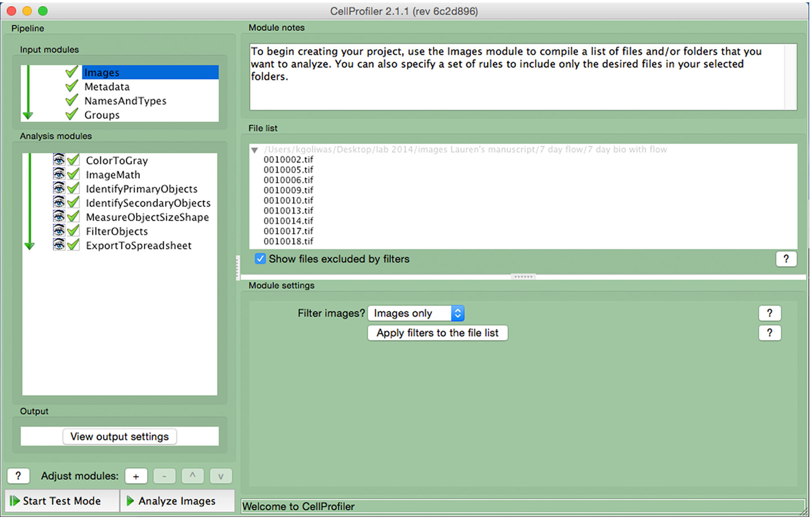
Task: Click the green checkmark beside Images module
Action: point(72,71)
